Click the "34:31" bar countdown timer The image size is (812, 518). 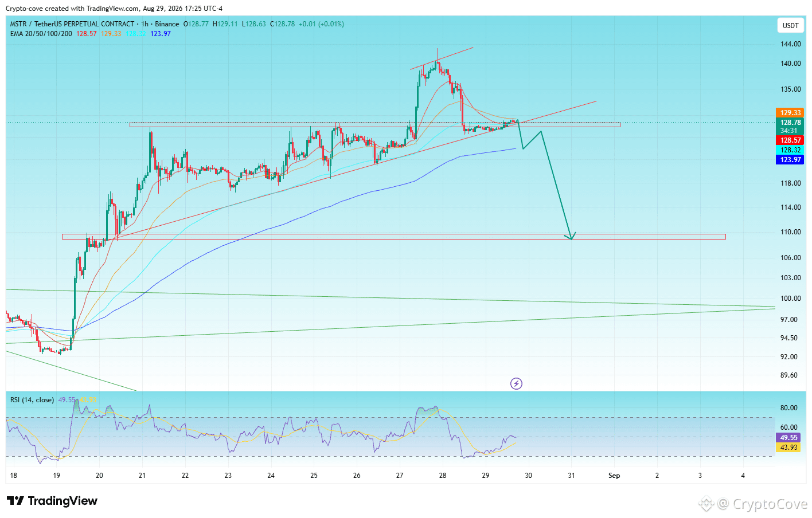[x=789, y=131]
